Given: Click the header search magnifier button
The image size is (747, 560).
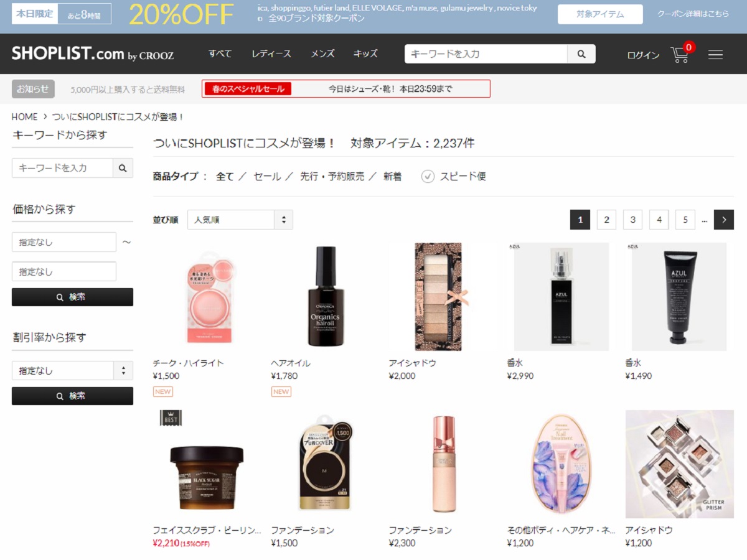Looking at the screenshot, I should click(x=581, y=54).
